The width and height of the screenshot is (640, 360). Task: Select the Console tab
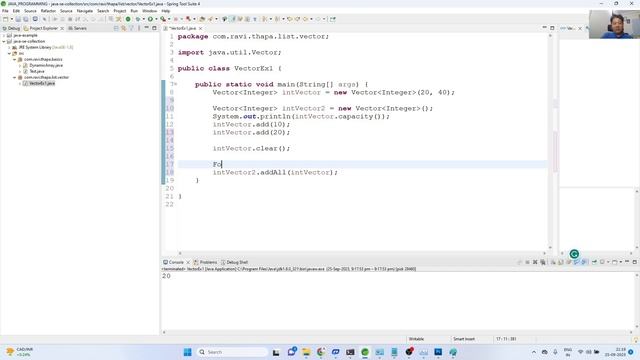173,262
